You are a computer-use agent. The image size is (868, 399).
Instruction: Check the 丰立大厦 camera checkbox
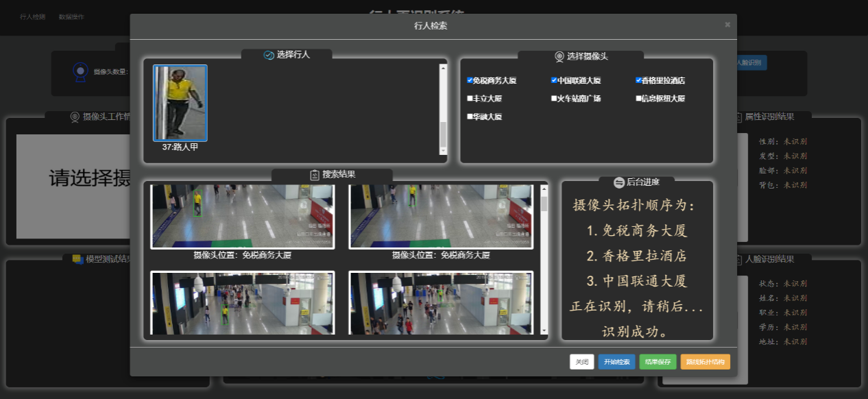tap(470, 98)
